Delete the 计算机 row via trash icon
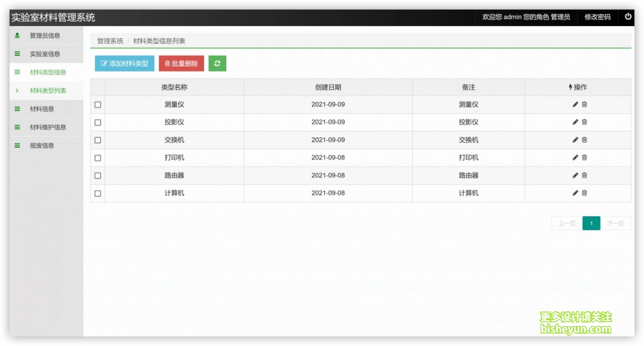 pyautogui.click(x=584, y=193)
